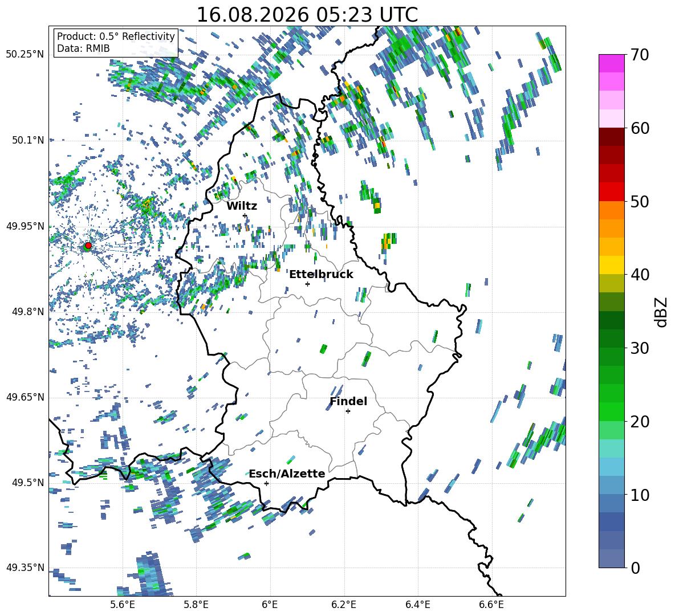Screen dimensions: 675x616
Task: Click the Esch/Alzette city label
Action: coord(287,474)
